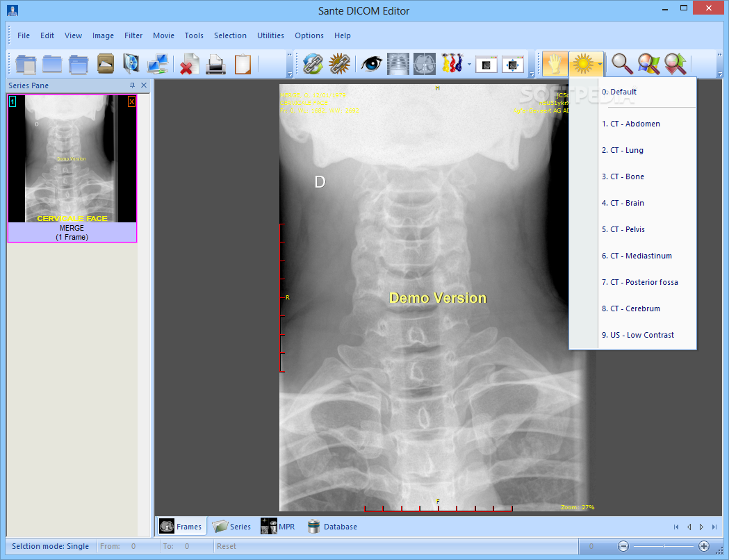The height and width of the screenshot is (560, 729).
Task: Open the CD disc import icon
Action: [x=131, y=64]
